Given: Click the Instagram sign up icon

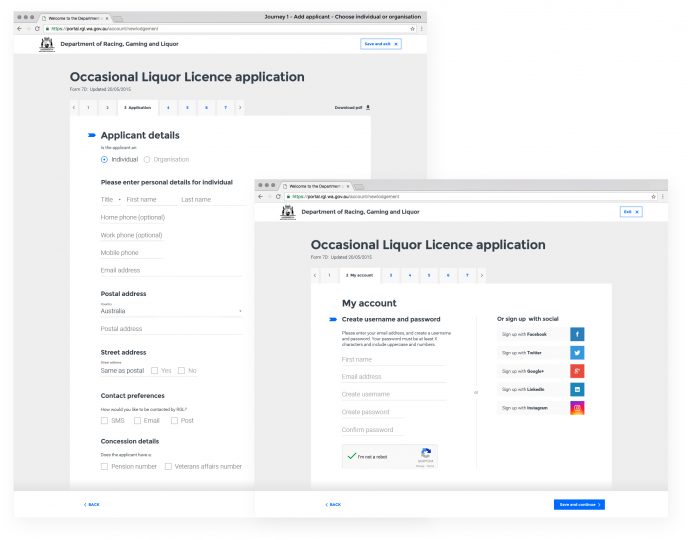Looking at the screenshot, I should click(577, 408).
